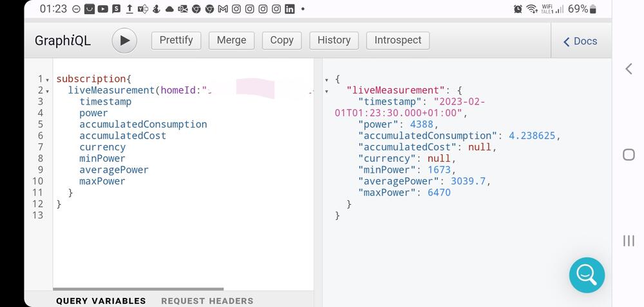The width and height of the screenshot is (644, 307).
Task: Click accumulatedCost on line 6 of the query
Action: pyautogui.click(x=123, y=136)
